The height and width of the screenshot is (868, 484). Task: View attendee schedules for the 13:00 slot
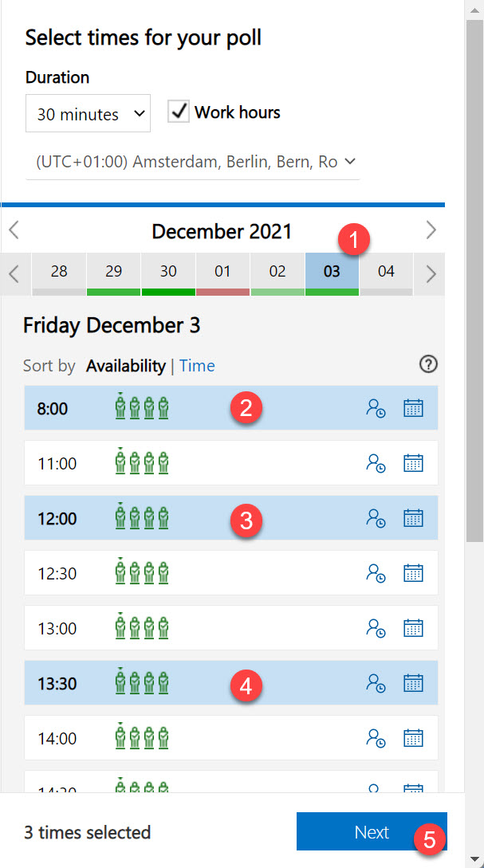[x=375, y=627]
